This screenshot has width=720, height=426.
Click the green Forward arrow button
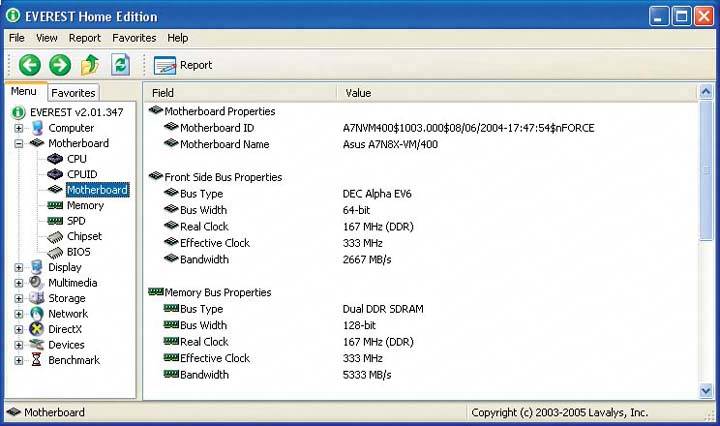point(60,65)
